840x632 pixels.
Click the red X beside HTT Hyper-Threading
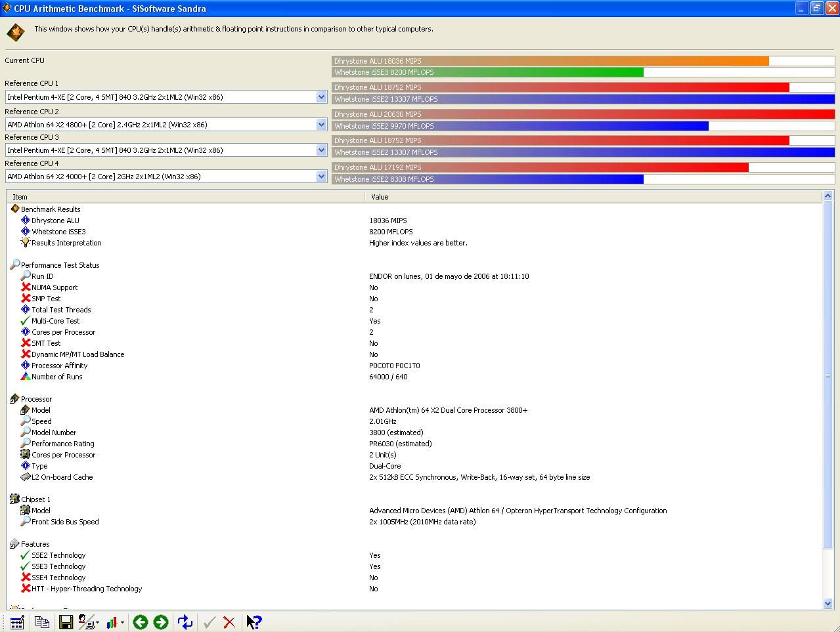pyautogui.click(x=26, y=589)
